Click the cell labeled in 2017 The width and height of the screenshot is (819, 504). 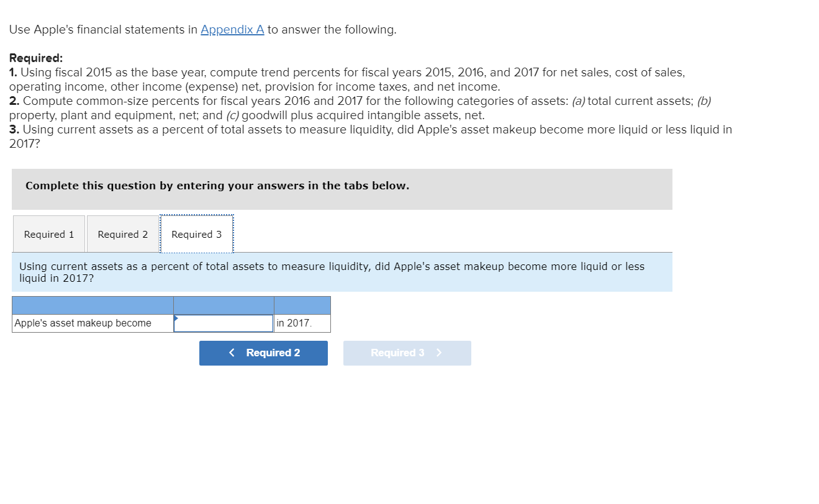click(x=302, y=323)
